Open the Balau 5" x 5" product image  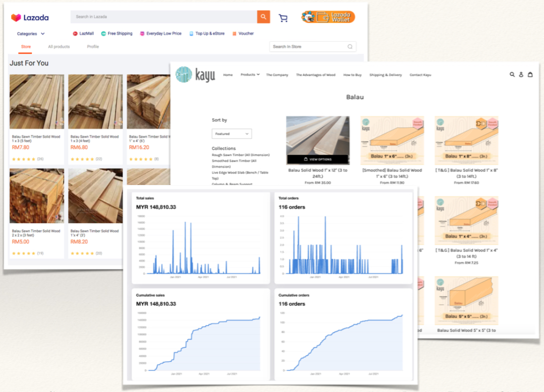(x=466, y=301)
